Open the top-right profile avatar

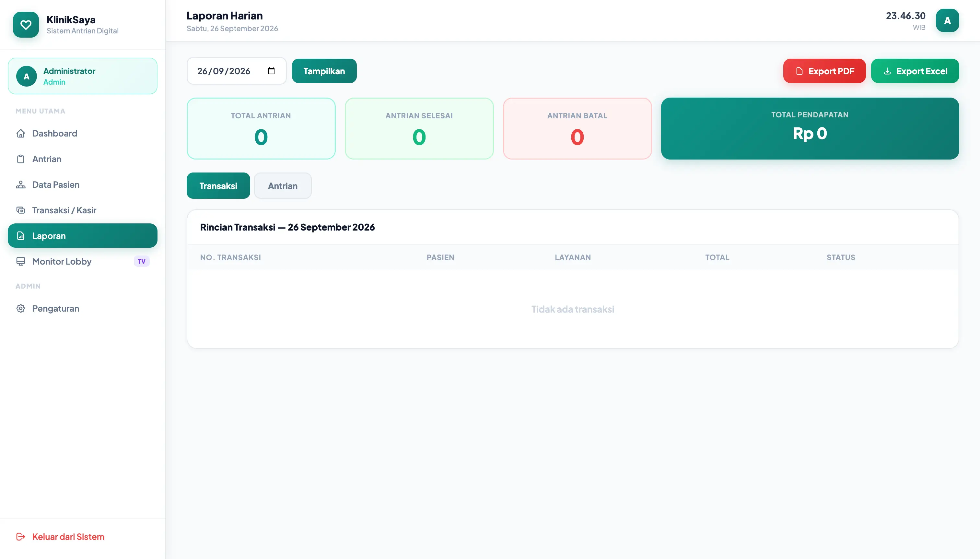pyautogui.click(x=947, y=20)
